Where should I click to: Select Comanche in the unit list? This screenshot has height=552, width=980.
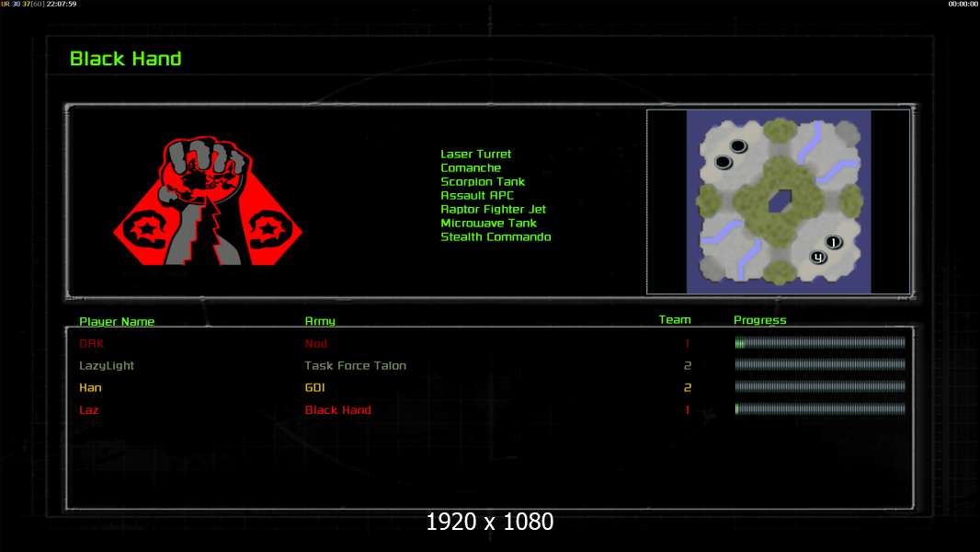point(471,167)
